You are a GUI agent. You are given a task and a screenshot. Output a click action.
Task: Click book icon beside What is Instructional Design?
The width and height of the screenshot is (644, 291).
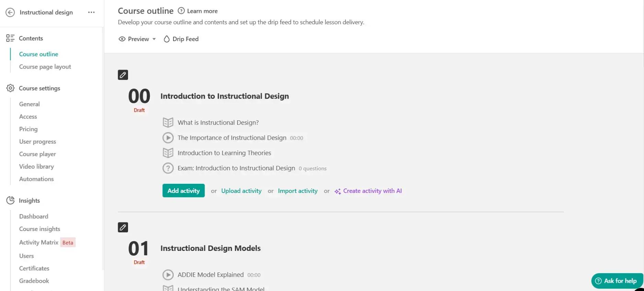coord(168,122)
